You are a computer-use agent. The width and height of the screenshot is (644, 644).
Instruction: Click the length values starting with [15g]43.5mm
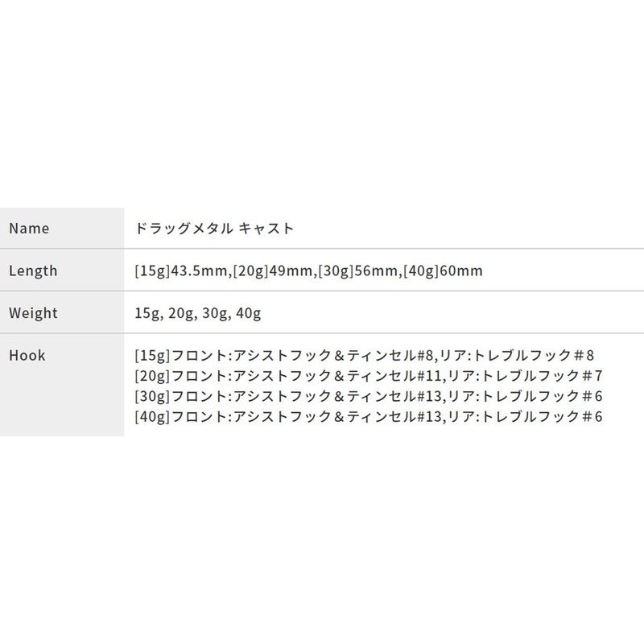308,270
